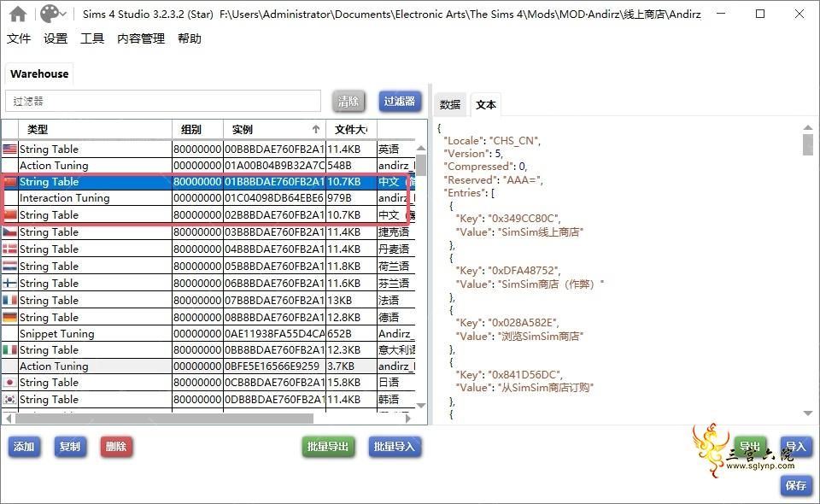The image size is (820, 504).
Task: Sort by the 实例 column header
Action: point(274,129)
